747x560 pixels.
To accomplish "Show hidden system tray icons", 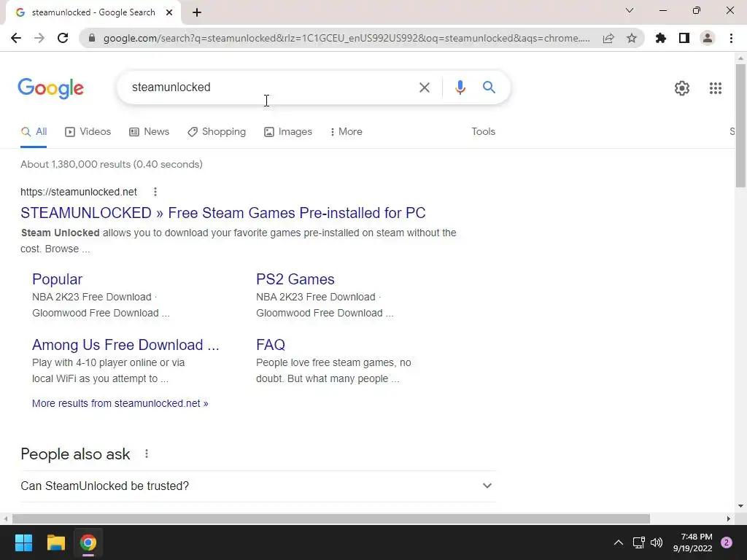I will click(x=619, y=542).
